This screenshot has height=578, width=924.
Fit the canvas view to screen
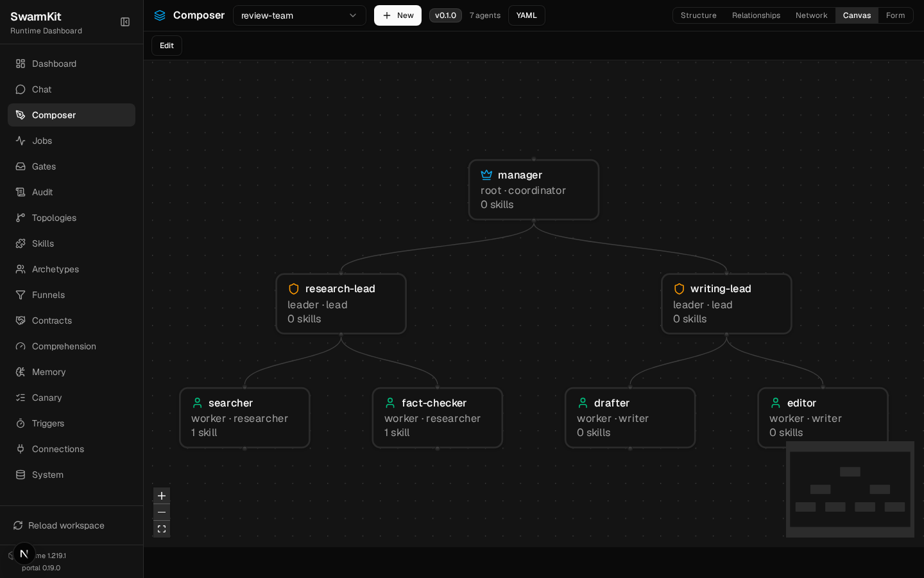[162, 529]
